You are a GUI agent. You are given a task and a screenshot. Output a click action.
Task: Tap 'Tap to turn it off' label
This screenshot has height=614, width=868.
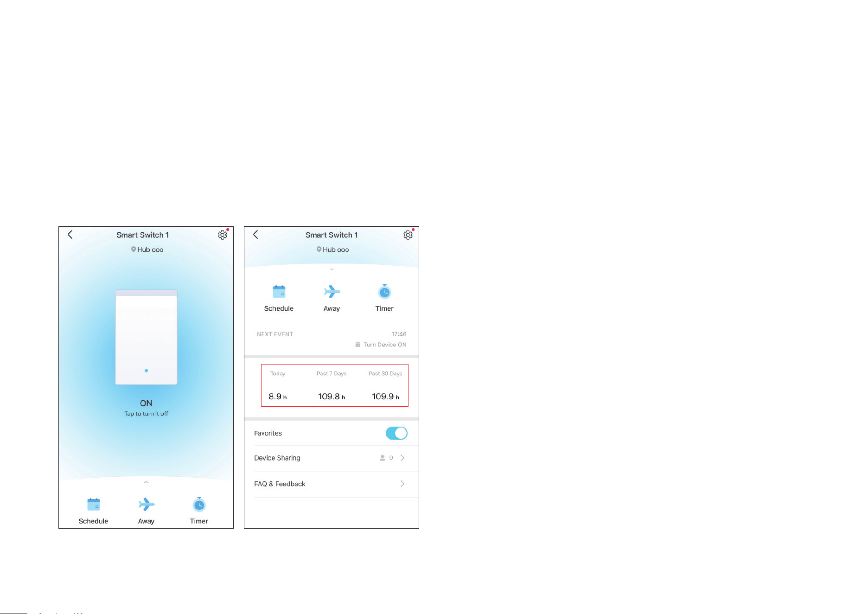[146, 414]
